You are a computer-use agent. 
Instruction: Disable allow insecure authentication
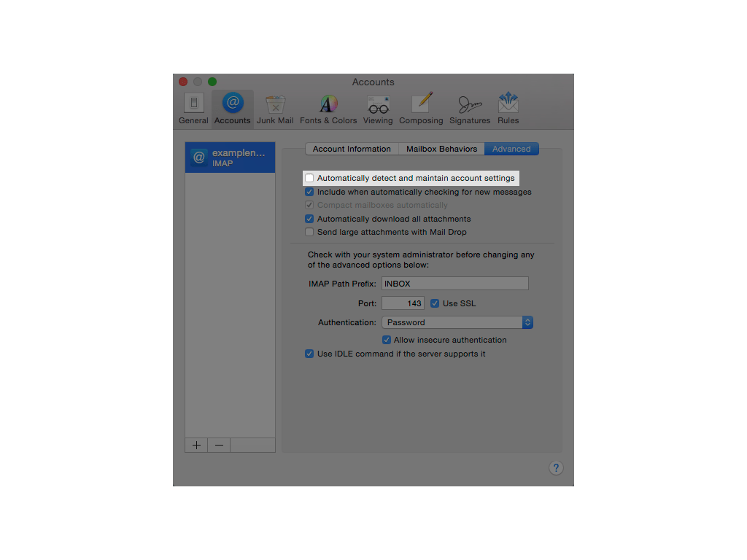[387, 340]
